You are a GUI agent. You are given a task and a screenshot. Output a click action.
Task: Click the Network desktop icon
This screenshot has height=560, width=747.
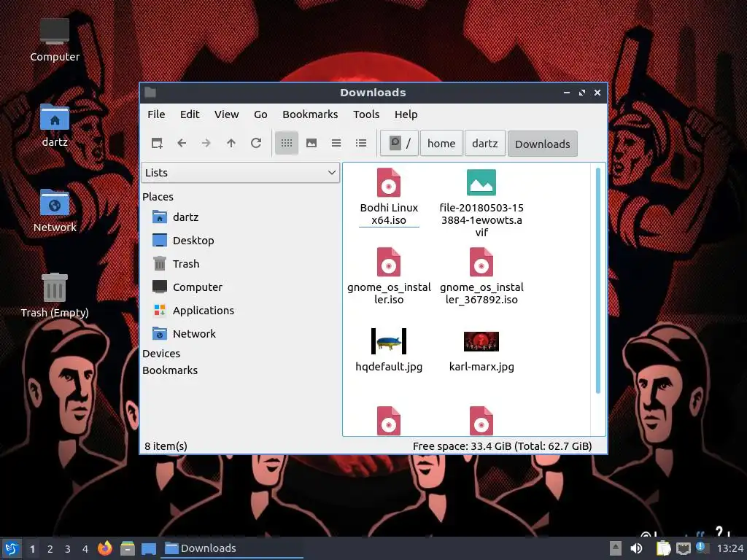55,211
